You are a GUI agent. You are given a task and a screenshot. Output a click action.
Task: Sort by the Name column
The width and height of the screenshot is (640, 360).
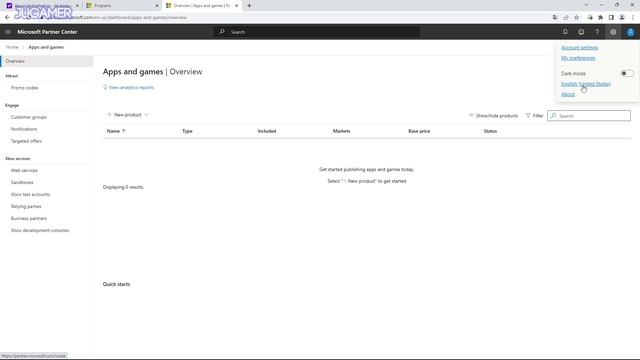[116, 131]
